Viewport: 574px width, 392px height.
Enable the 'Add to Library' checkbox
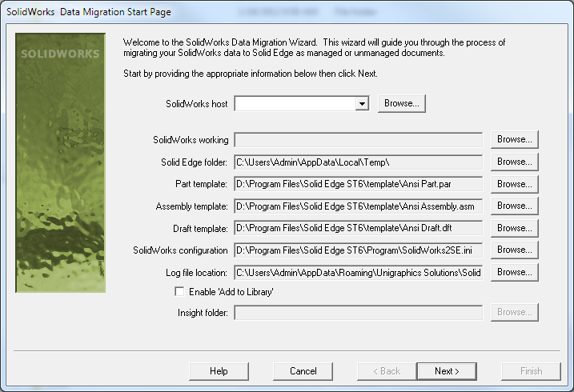(x=179, y=291)
